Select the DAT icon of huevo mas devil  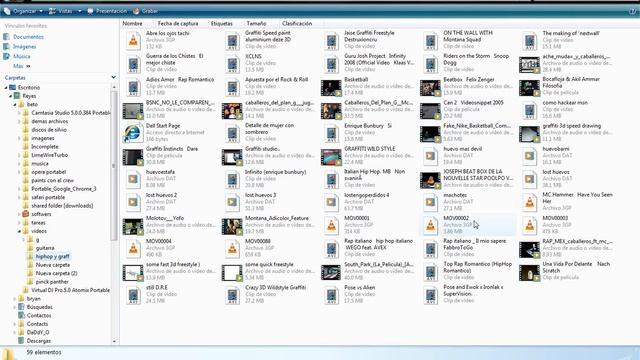[431, 156]
